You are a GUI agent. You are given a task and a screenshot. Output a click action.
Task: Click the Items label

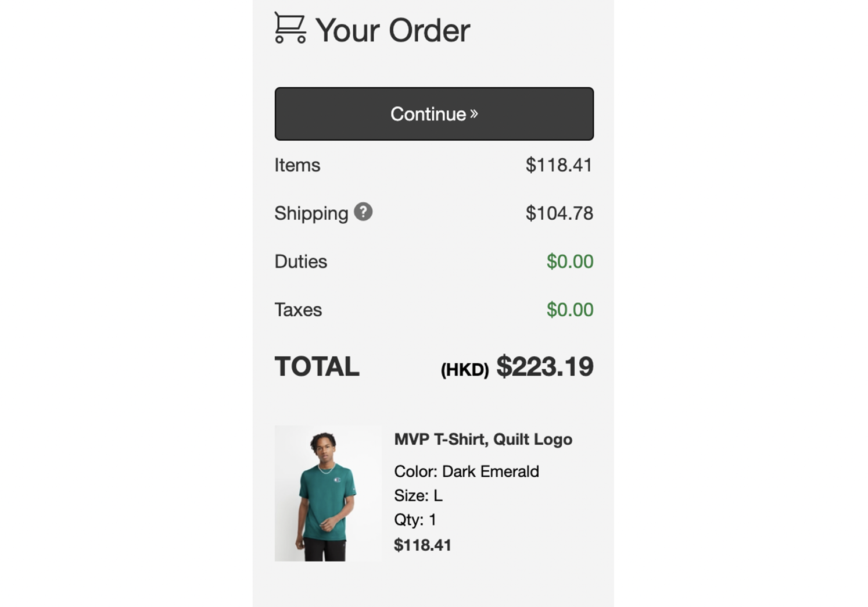click(297, 165)
